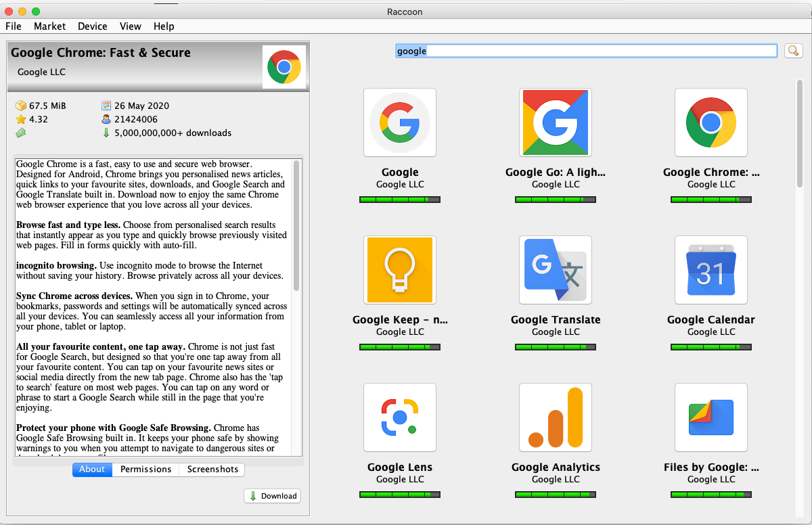Click the price money icon
Viewport: 812px width, 525px height.
tap(21, 133)
